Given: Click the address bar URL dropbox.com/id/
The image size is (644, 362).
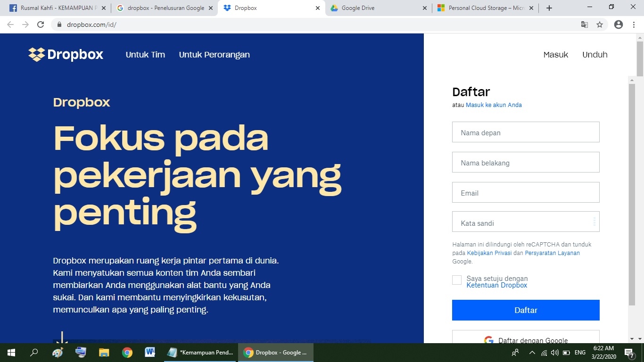Looking at the screenshot, I should coord(91,25).
